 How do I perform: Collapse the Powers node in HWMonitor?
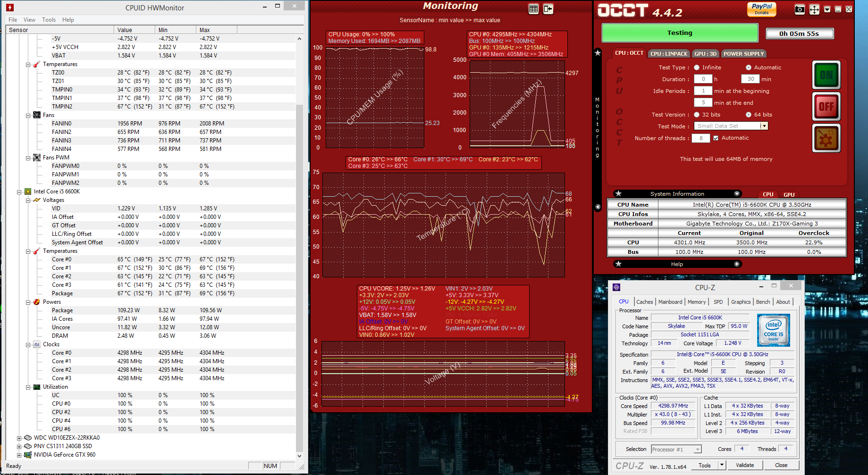28,302
